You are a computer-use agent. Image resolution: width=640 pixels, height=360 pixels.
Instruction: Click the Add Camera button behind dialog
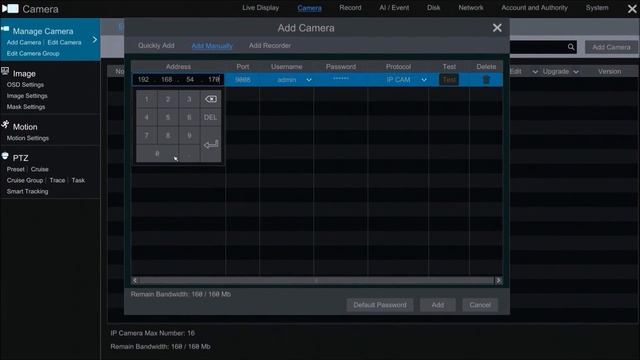[x=611, y=47]
